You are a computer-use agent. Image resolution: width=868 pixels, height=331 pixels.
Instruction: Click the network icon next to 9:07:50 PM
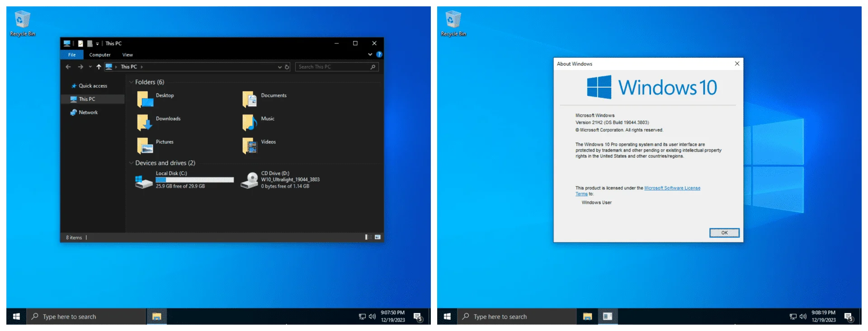tap(362, 317)
